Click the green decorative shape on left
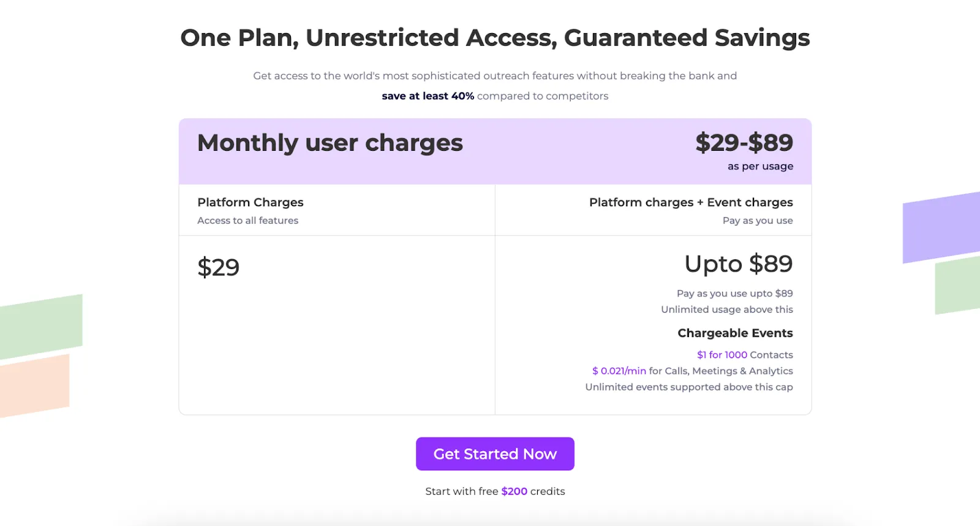 (x=41, y=326)
